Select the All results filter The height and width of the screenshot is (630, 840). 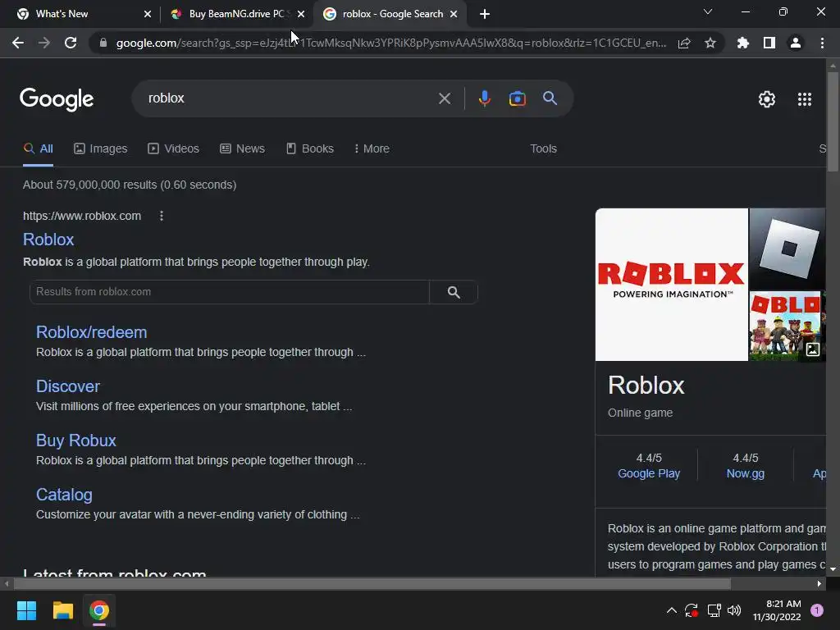pos(38,148)
